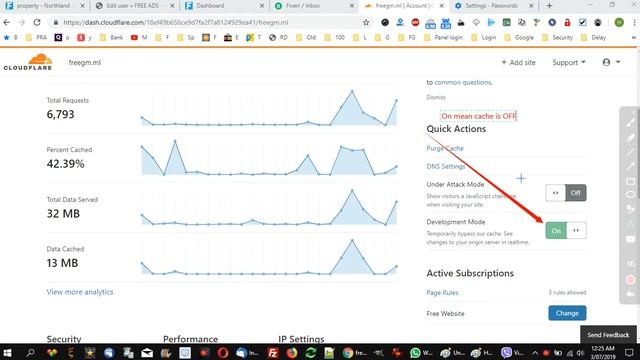Open the Windows notification center icon
The image size is (640, 360).
(x=629, y=352)
